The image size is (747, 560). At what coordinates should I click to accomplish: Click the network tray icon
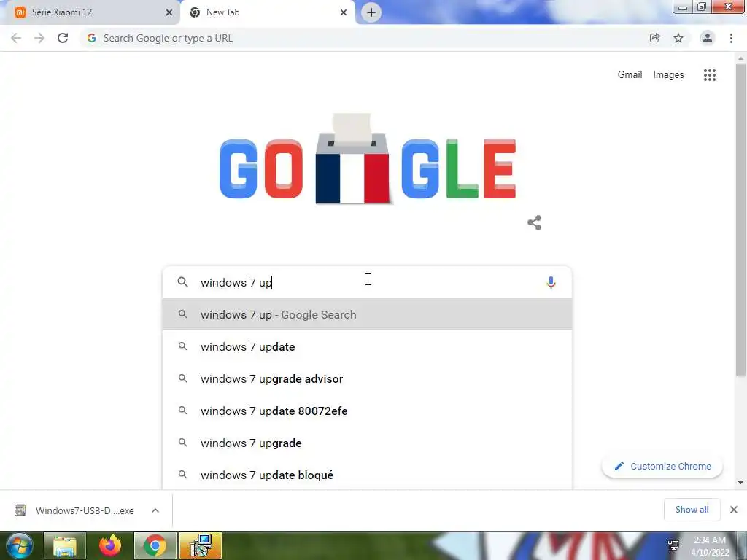pos(673,545)
